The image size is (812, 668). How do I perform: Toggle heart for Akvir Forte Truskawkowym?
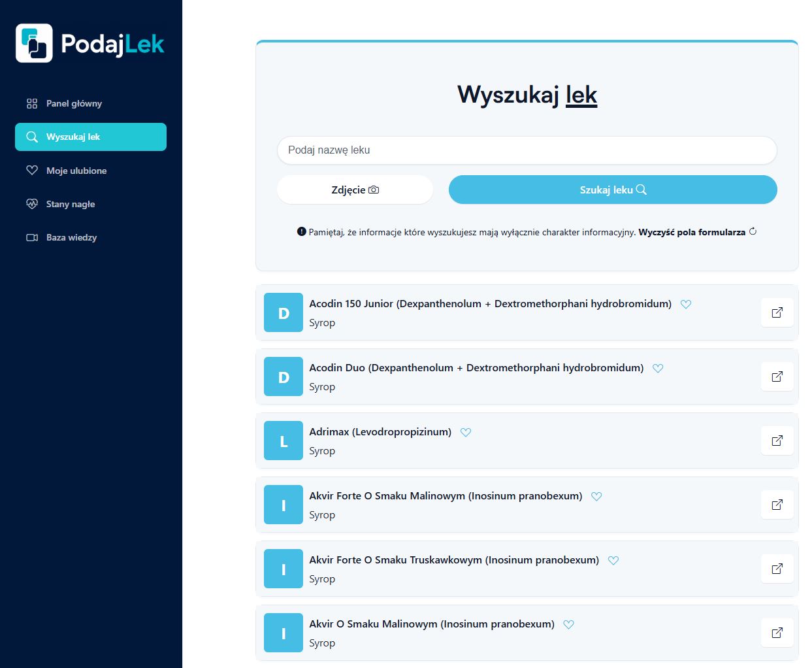613,560
